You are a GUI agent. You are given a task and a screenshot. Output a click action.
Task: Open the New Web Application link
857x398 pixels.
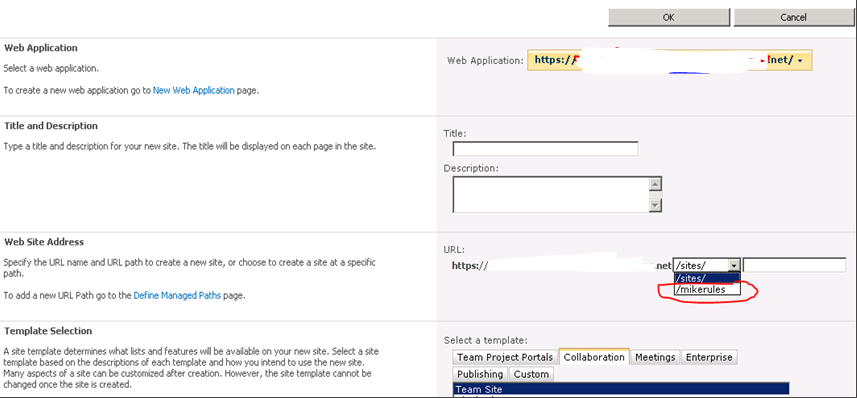[193, 90]
